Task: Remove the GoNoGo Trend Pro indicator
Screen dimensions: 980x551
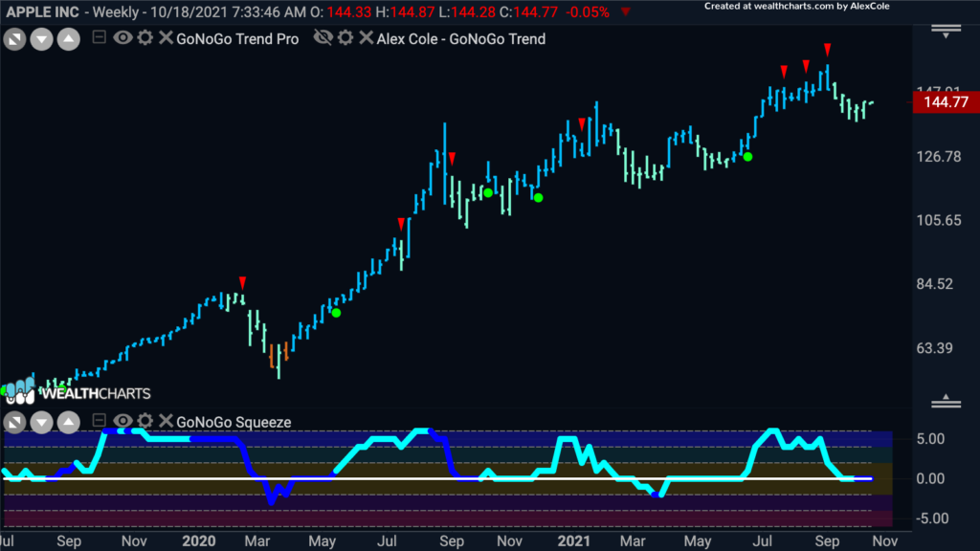Action: pyautogui.click(x=166, y=37)
